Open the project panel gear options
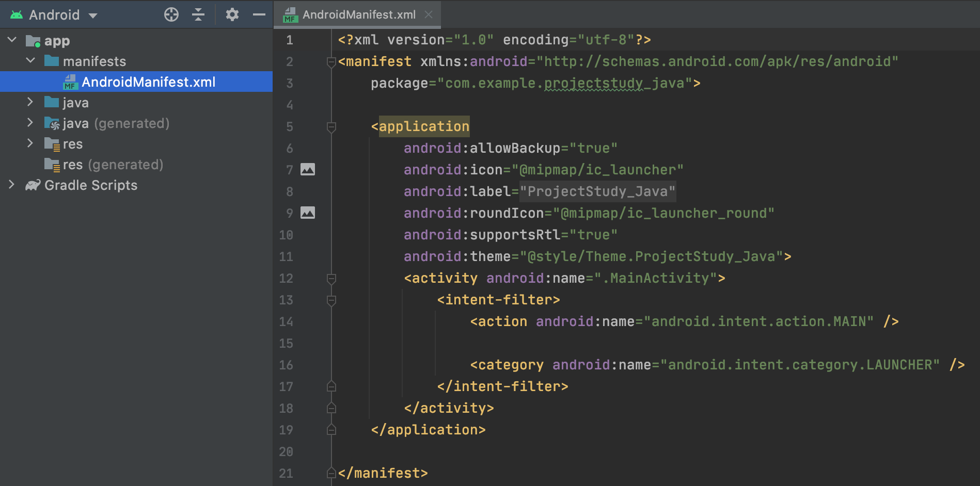 pyautogui.click(x=232, y=14)
